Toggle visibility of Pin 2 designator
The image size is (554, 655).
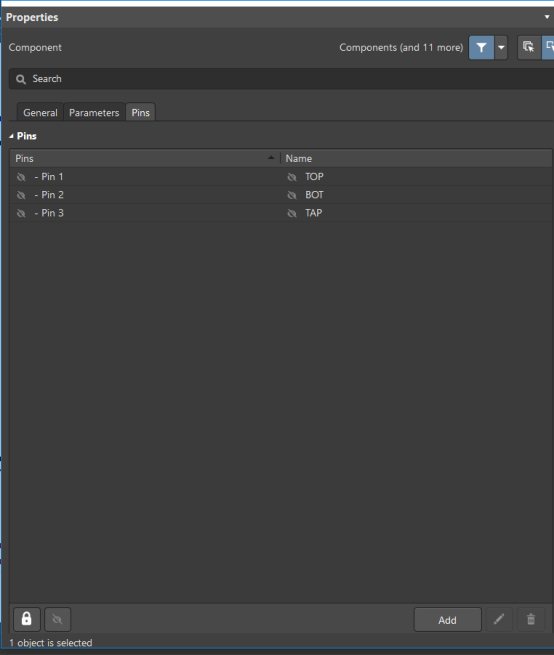[21, 195]
